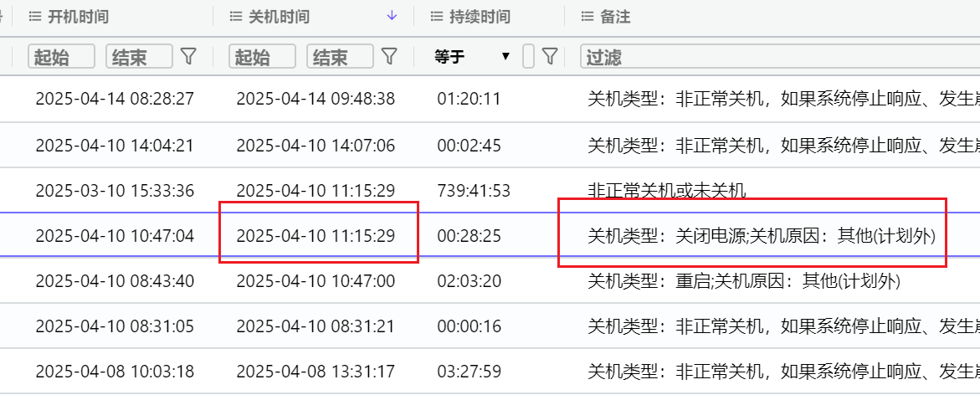Focus 开机时间 结束 date field

tap(139, 57)
